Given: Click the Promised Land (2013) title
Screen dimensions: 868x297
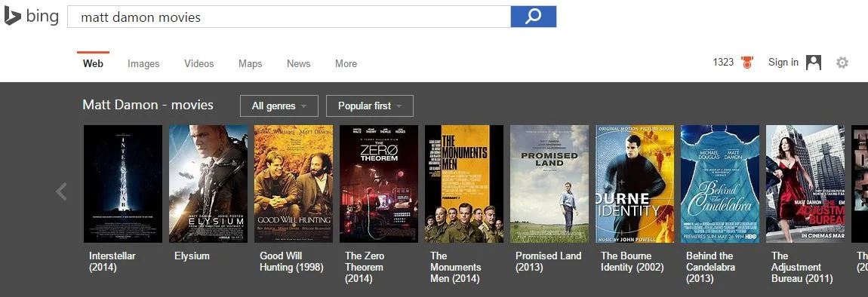Looking at the screenshot, I should (548, 262).
